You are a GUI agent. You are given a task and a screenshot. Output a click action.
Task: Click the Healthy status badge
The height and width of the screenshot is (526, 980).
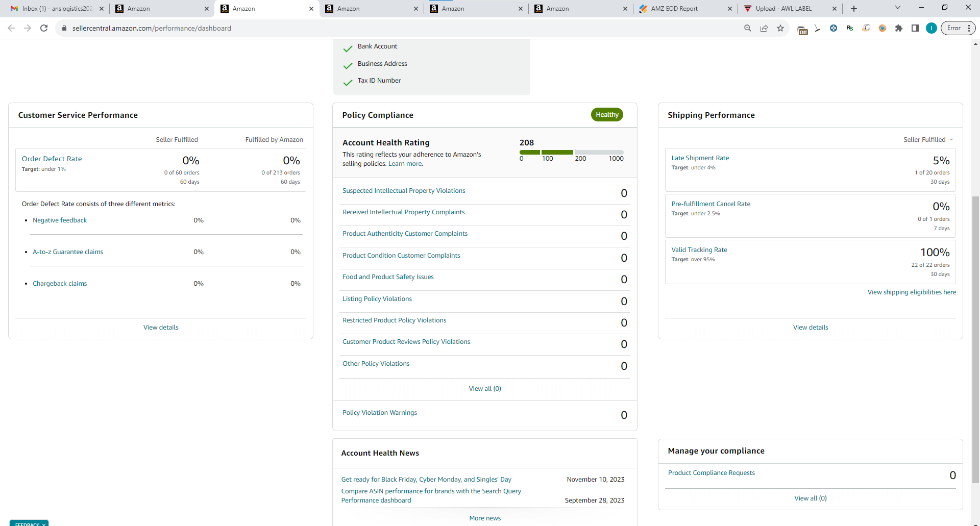tap(607, 115)
